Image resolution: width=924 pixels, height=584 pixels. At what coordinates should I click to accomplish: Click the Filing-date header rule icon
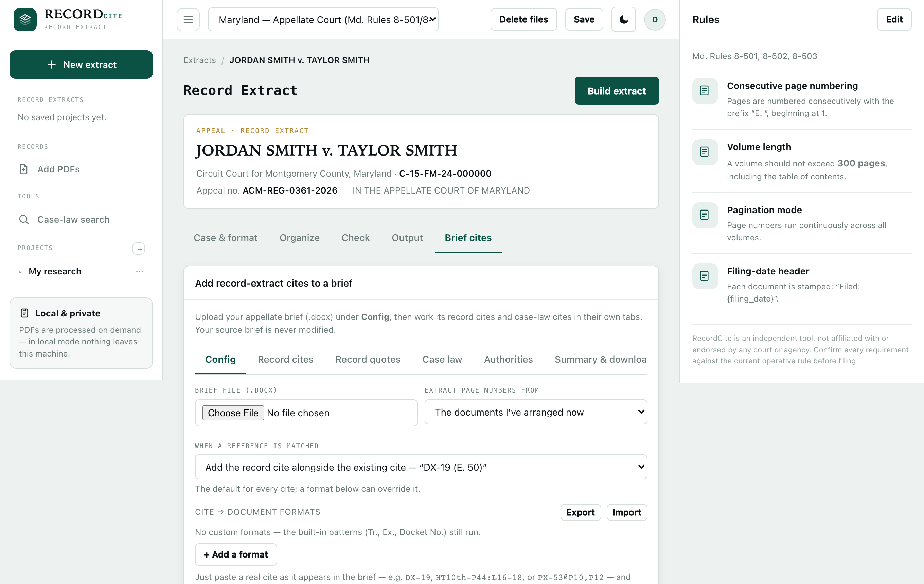tap(705, 276)
